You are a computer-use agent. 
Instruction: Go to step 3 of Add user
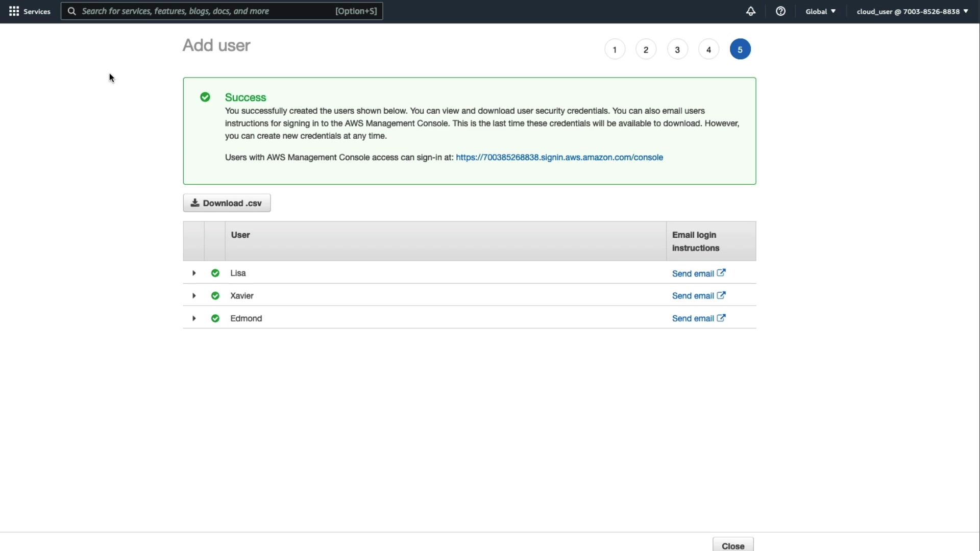(x=677, y=49)
